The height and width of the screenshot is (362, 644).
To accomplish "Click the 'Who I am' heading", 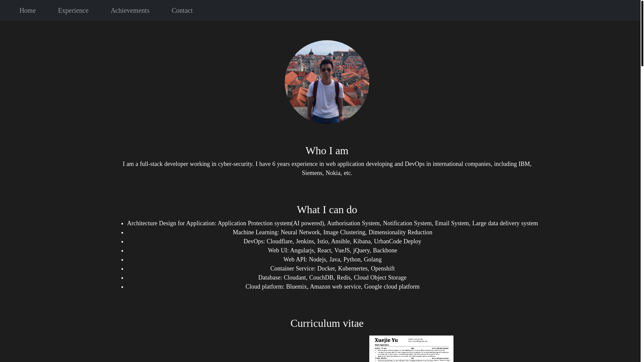I will pos(327,151).
